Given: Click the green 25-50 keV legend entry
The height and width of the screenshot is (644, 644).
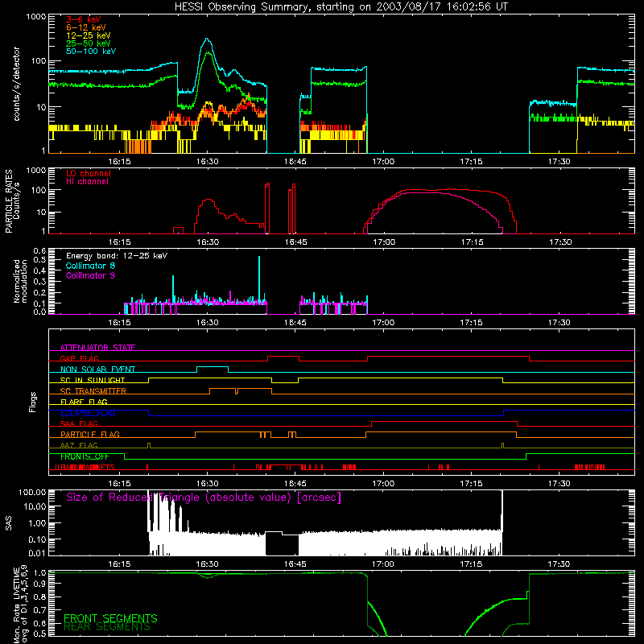Looking at the screenshot, I should [89, 43].
